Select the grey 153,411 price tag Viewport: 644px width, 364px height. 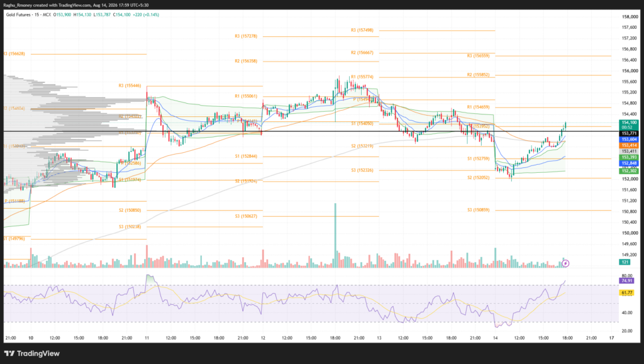click(x=629, y=152)
